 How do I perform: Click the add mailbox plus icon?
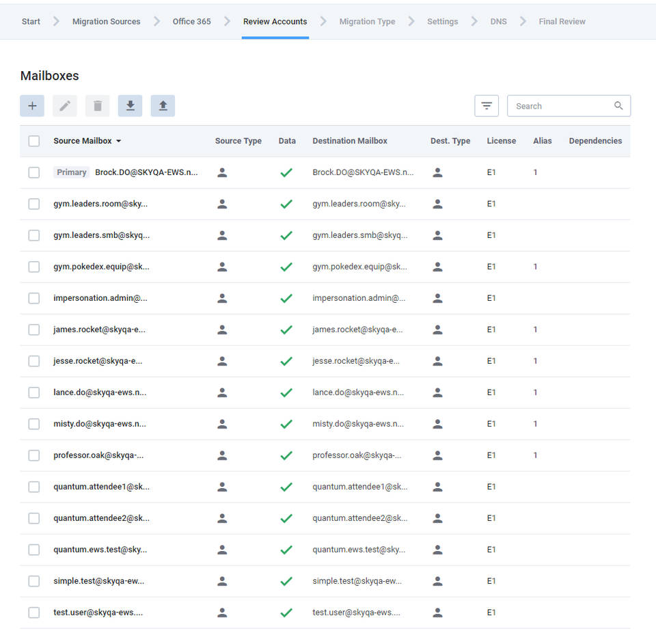pos(32,106)
